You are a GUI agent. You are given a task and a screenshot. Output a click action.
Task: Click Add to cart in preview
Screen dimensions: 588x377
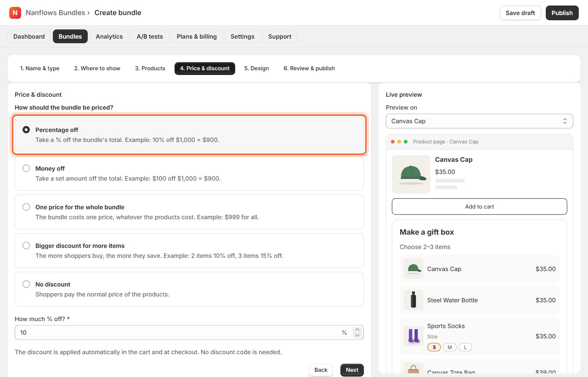click(x=479, y=207)
